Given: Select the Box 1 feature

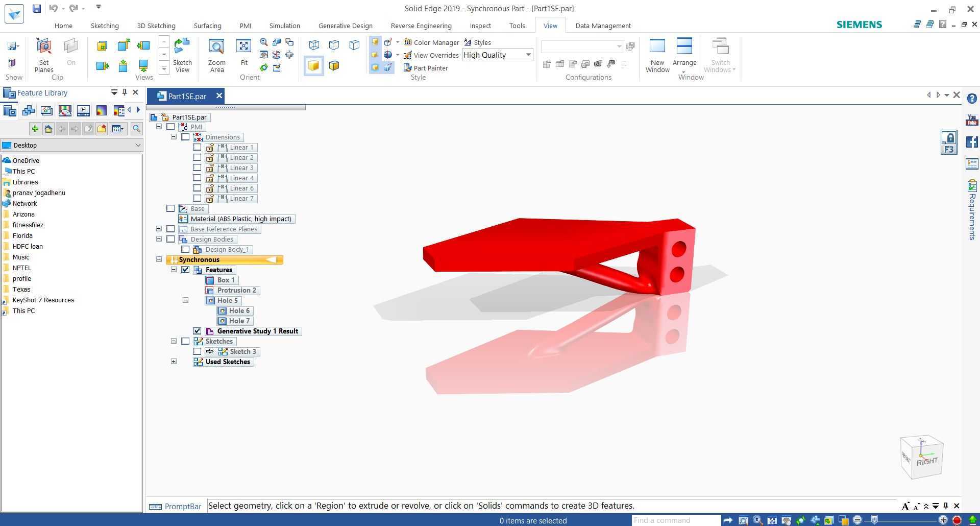Looking at the screenshot, I should pyautogui.click(x=222, y=280).
